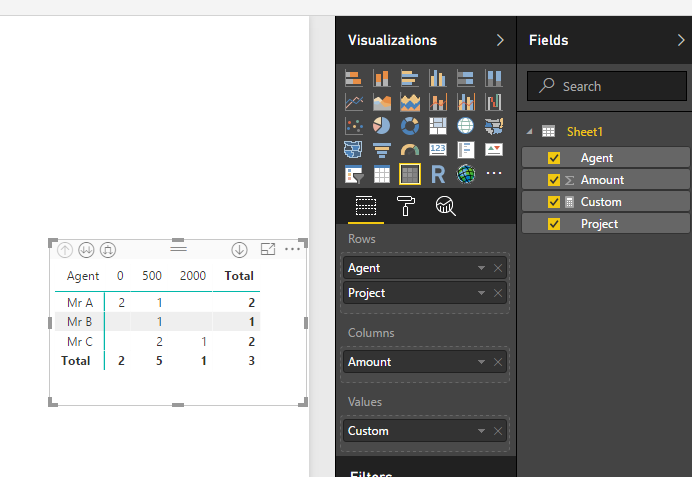Uncheck the Agent field checkbox
Image resolution: width=692 pixels, height=477 pixels.
click(554, 158)
